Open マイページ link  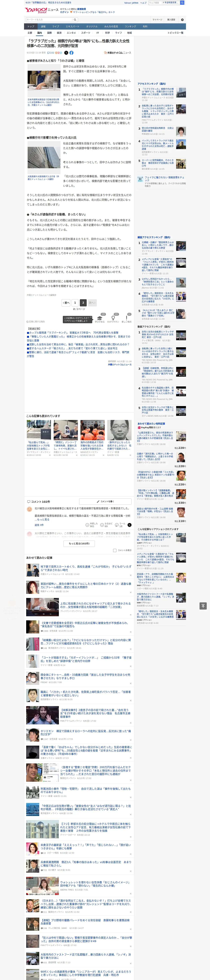tap(157, 19)
